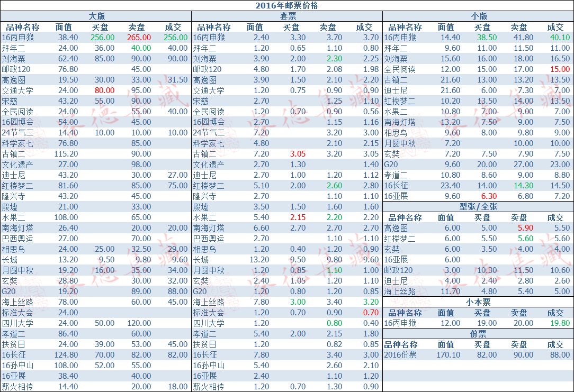Click 薪火相传 in the 大版 name column

click(x=17, y=387)
